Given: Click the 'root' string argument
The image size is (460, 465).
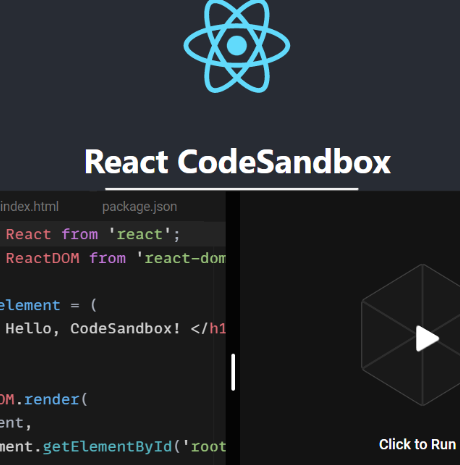Looking at the screenshot, I should (204, 447).
